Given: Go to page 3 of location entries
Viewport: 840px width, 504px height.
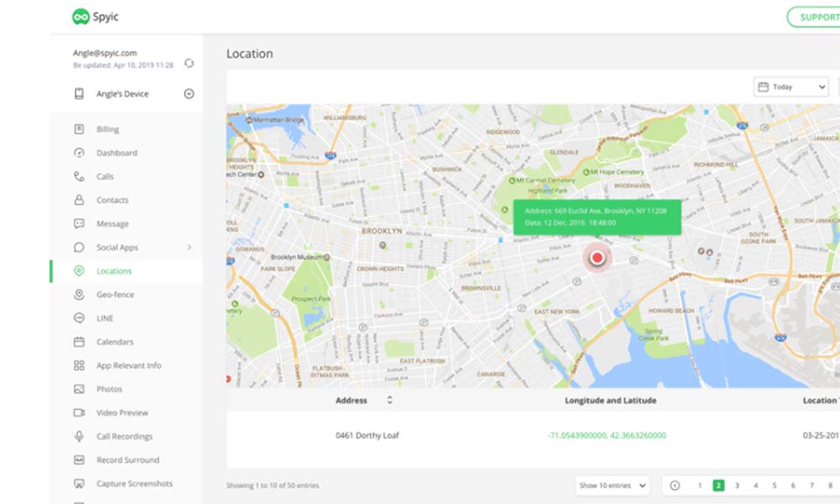Looking at the screenshot, I should coord(738,486).
